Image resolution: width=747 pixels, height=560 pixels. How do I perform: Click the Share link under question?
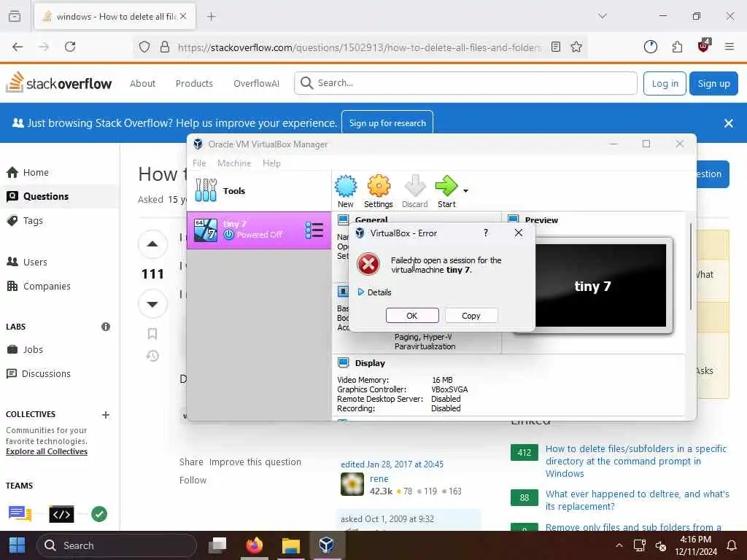[x=191, y=462]
